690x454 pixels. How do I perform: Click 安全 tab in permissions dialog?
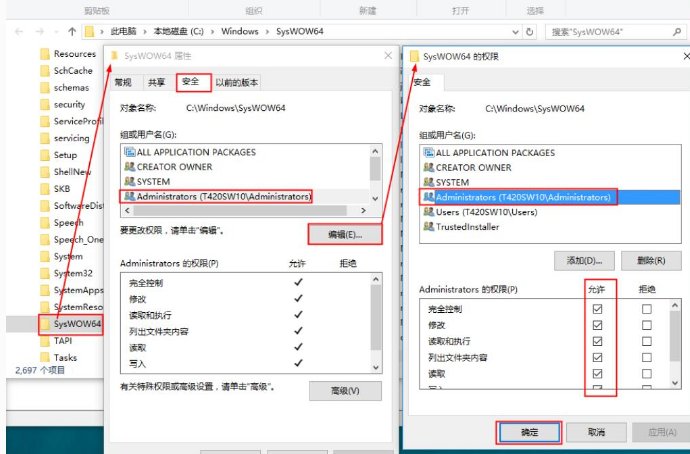(422, 82)
